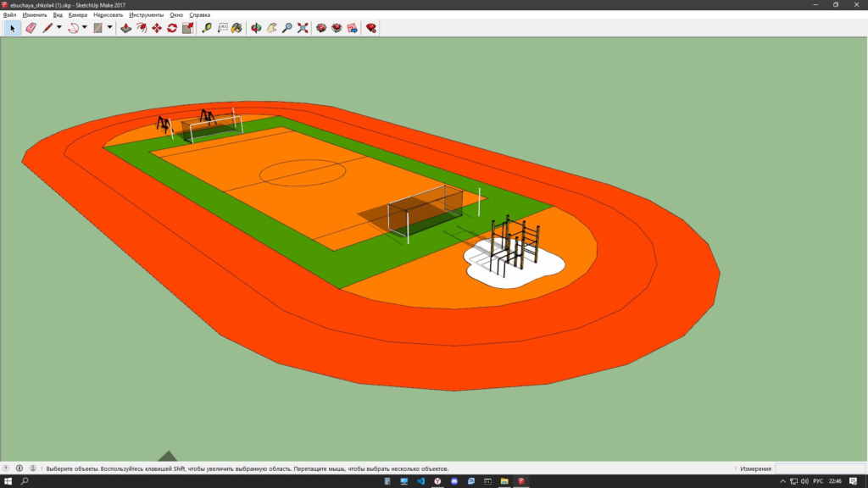This screenshot has height=488, width=868.
Task: Activate the Select arrow tool
Action: pos(12,28)
